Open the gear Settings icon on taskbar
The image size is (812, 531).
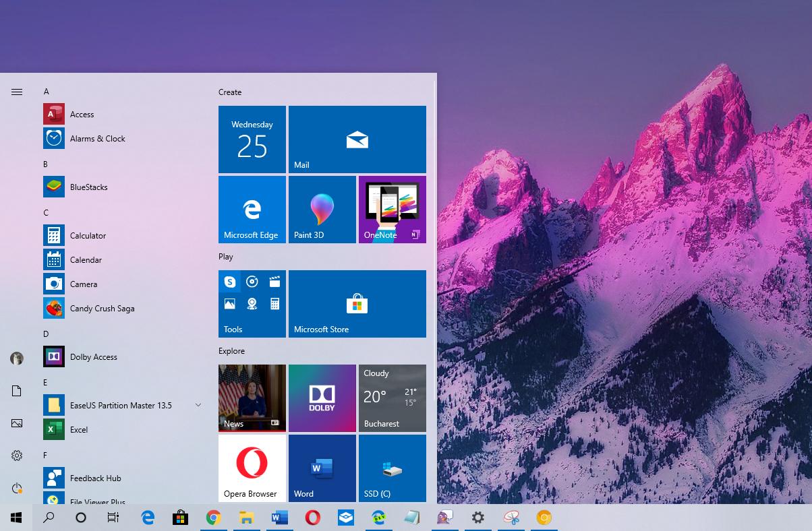tap(477, 518)
